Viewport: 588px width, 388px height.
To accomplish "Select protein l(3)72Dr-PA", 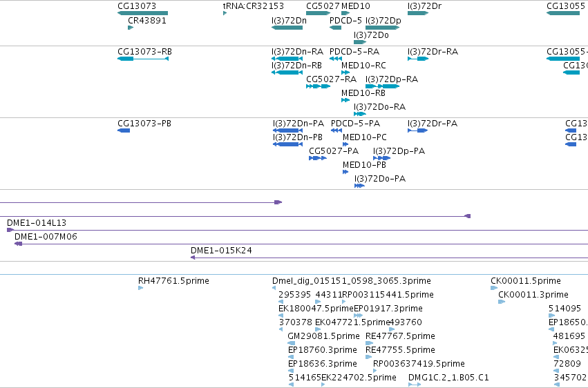I will click(x=417, y=130).
